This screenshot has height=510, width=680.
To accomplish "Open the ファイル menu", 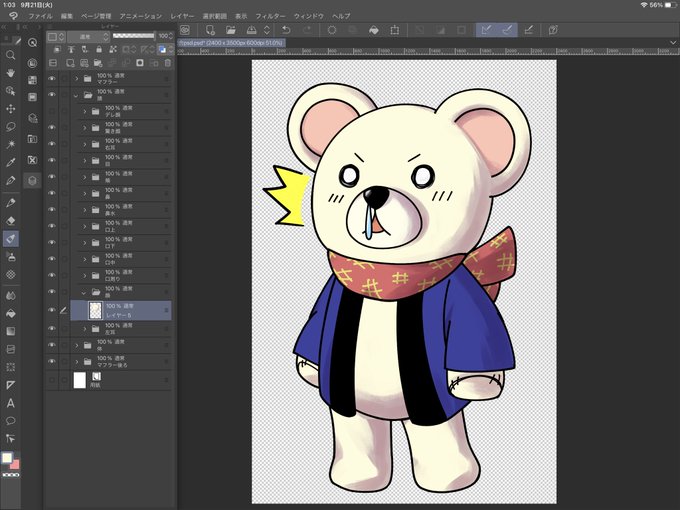I will [40, 16].
